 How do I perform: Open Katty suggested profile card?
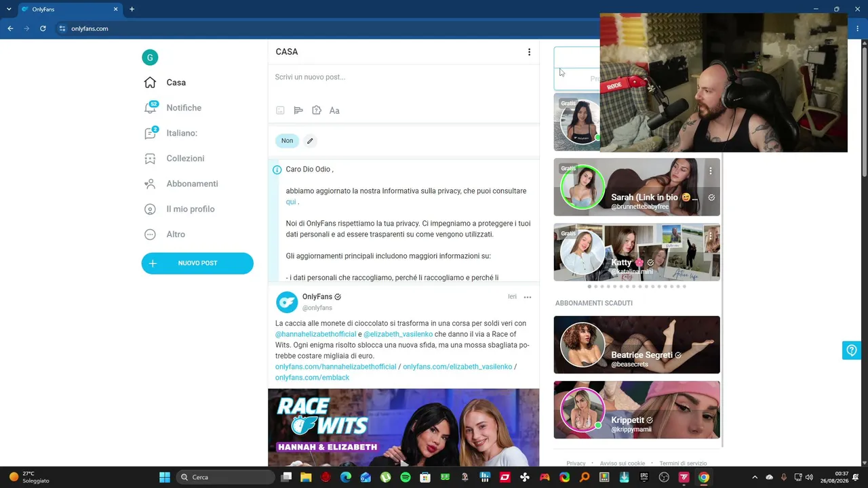[x=637, y=252]
